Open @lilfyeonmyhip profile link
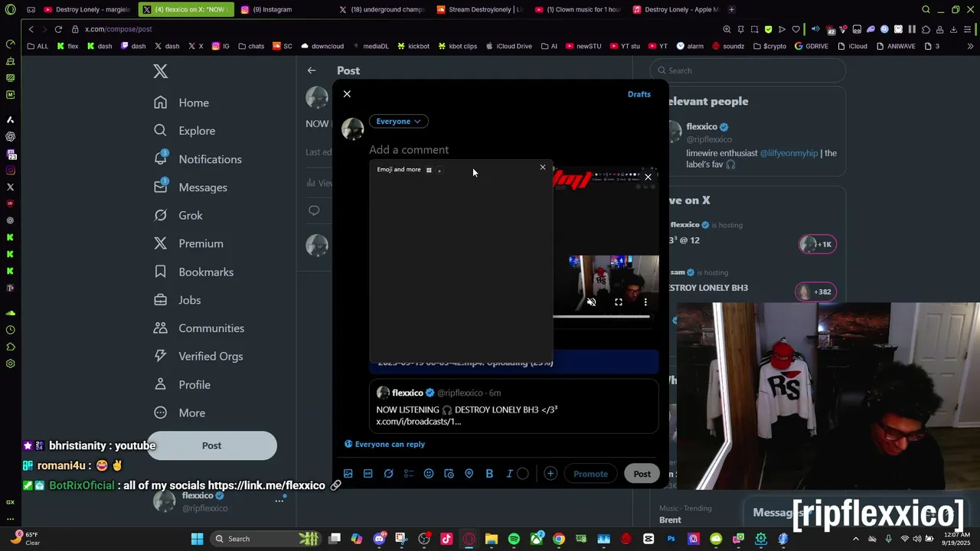 [789, 153]
